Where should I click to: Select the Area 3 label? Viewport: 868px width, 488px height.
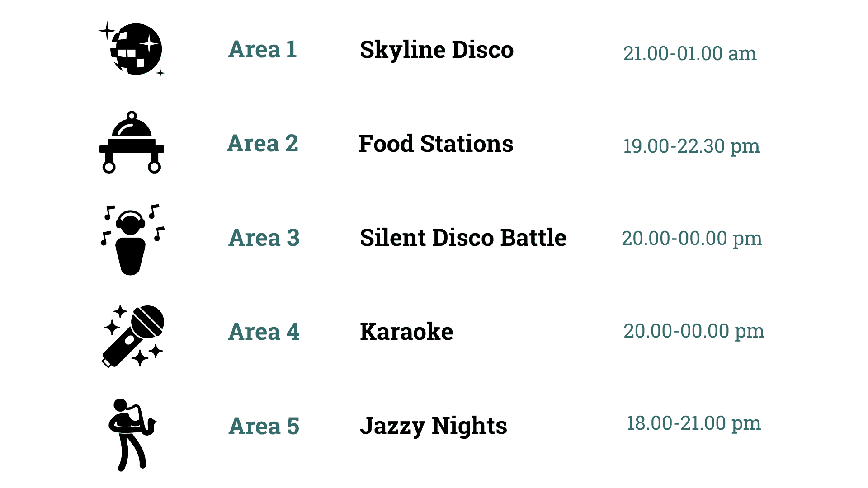pos(264,238)
